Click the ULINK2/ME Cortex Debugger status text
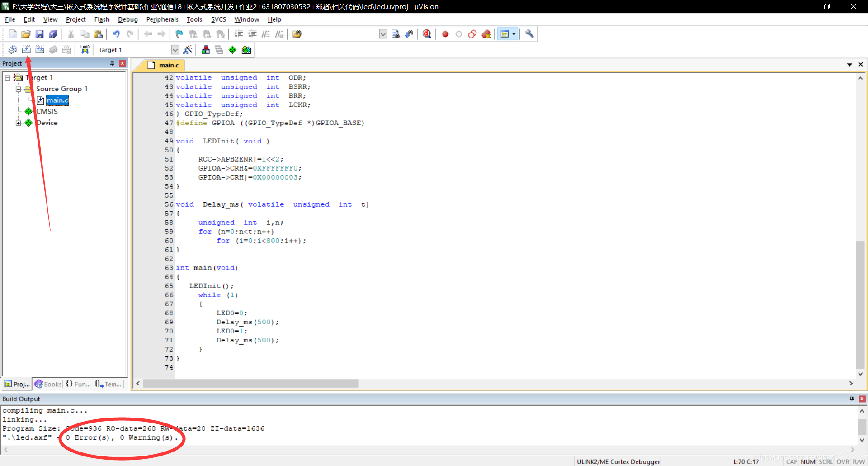 tap(618, 462)
